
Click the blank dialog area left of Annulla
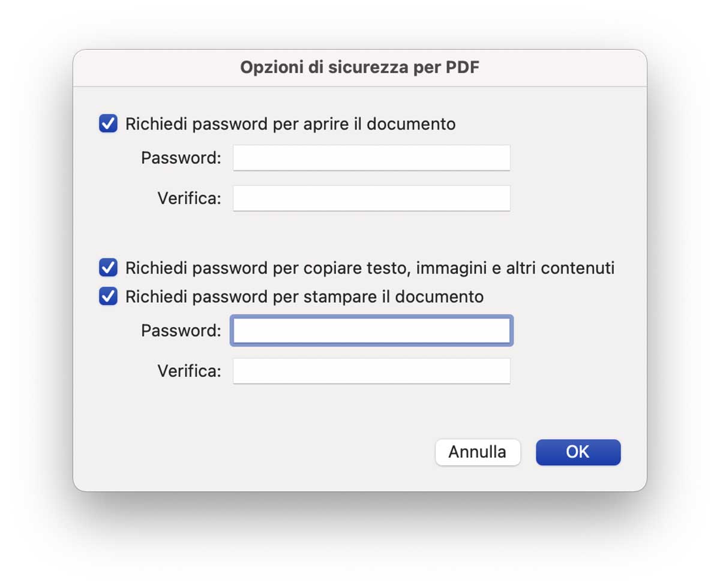270,452
